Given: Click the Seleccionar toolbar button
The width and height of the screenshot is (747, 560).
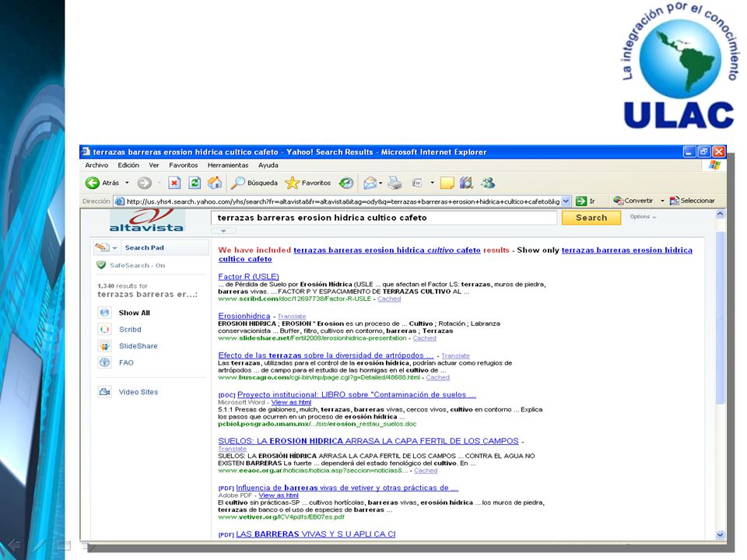Looking at the screenshot, I should click(693, 201).
